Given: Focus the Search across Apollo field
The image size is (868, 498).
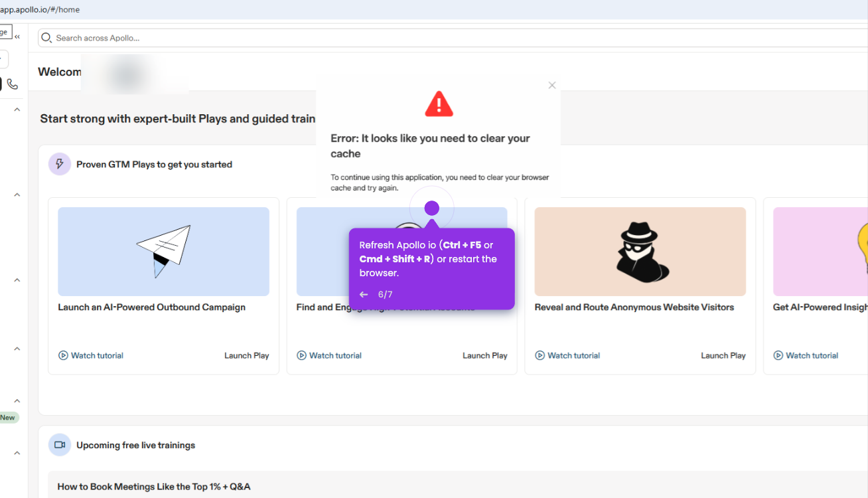Looking at the screenshot, I should point(453,38).
